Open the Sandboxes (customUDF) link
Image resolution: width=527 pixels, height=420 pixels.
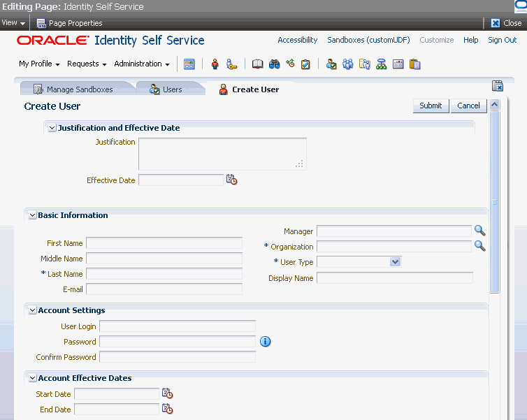coord(369,40)
